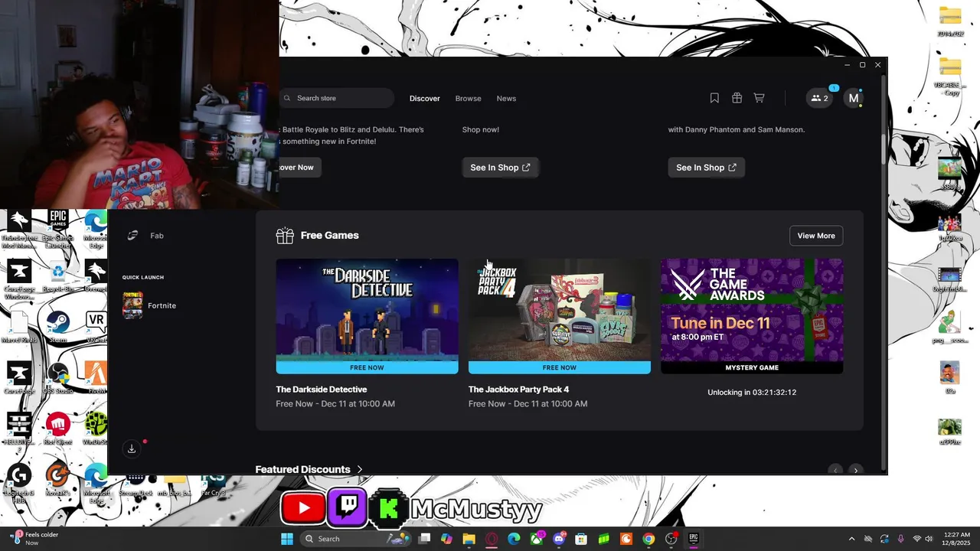Open Discord from the taskbar

point(559,539)
